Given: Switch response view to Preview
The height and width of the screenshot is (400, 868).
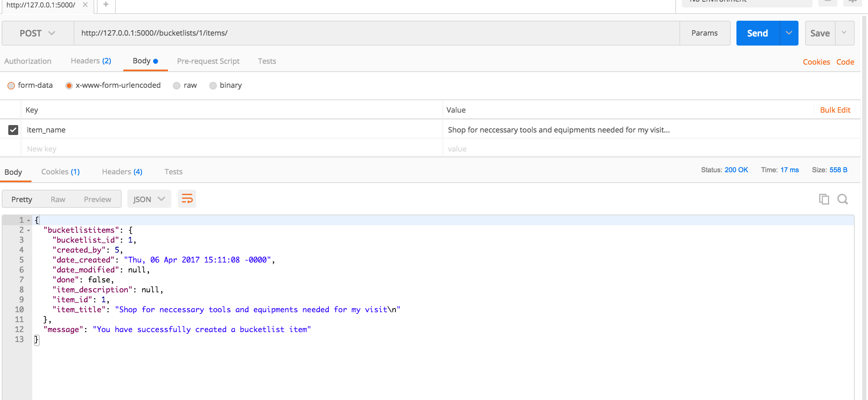Looking at the screenshot, I should point(97,199).
